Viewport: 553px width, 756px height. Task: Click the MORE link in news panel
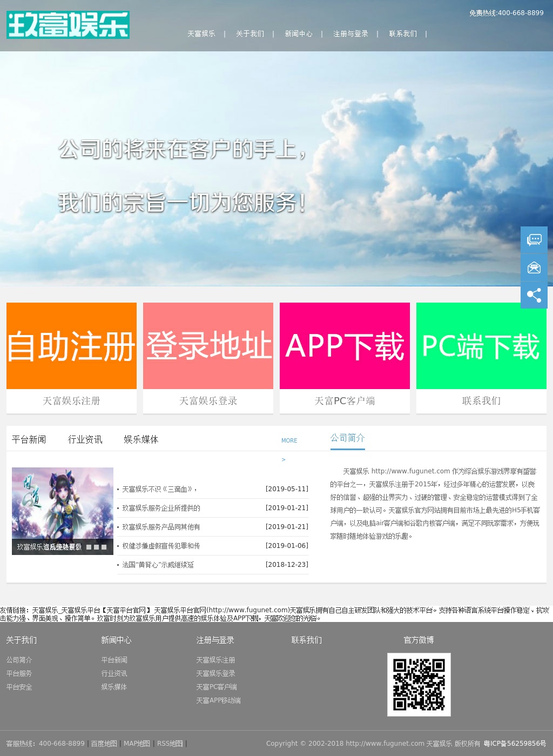pyautogui.click(x=289, y=440)
